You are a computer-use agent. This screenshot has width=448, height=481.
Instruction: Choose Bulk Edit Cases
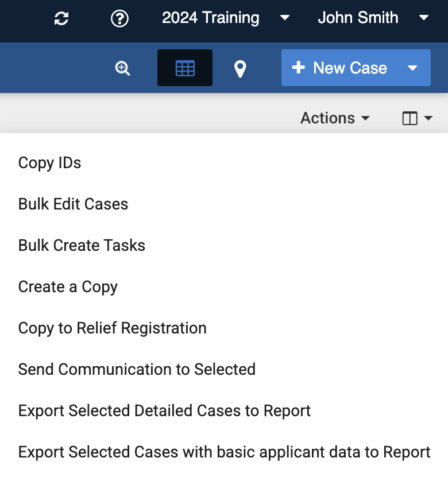pyautogui.click(x=74, y=204)
